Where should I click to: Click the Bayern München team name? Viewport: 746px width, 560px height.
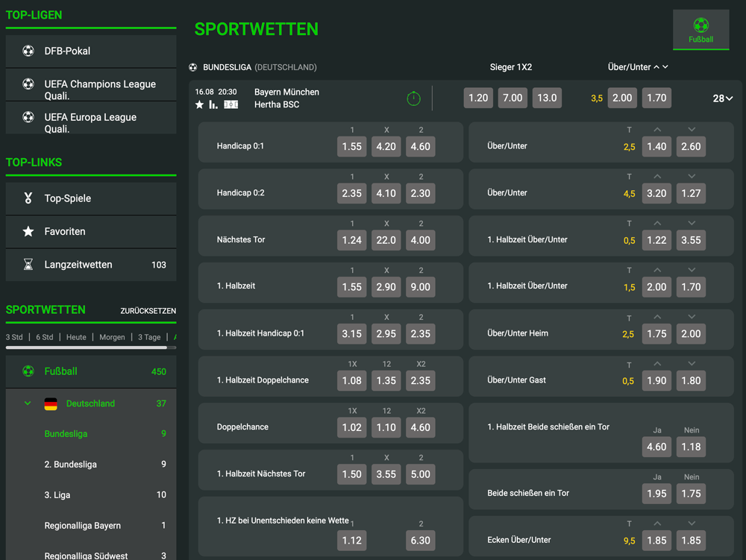pos(286,92)
